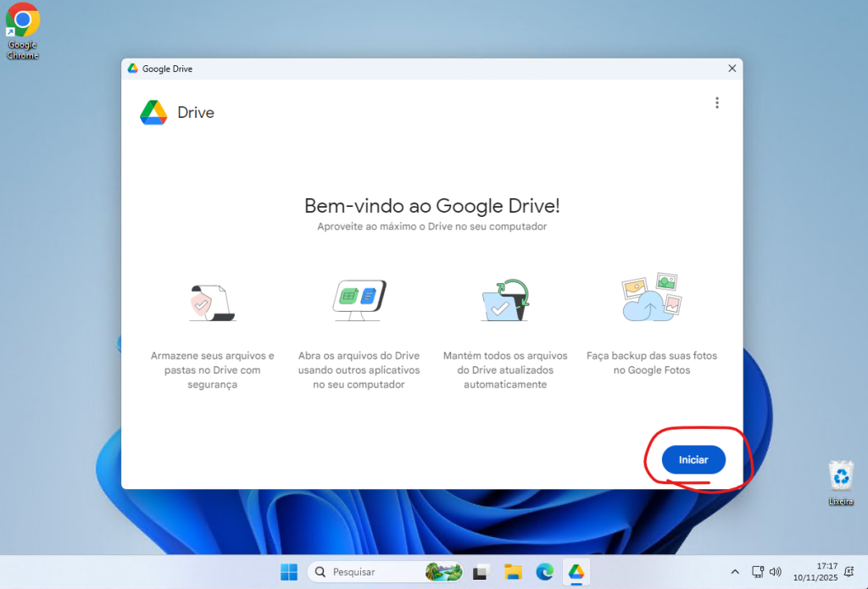868x589 pixels.
Task: Click the Google Drive title bar icon
Action: (x=132, y=69)
